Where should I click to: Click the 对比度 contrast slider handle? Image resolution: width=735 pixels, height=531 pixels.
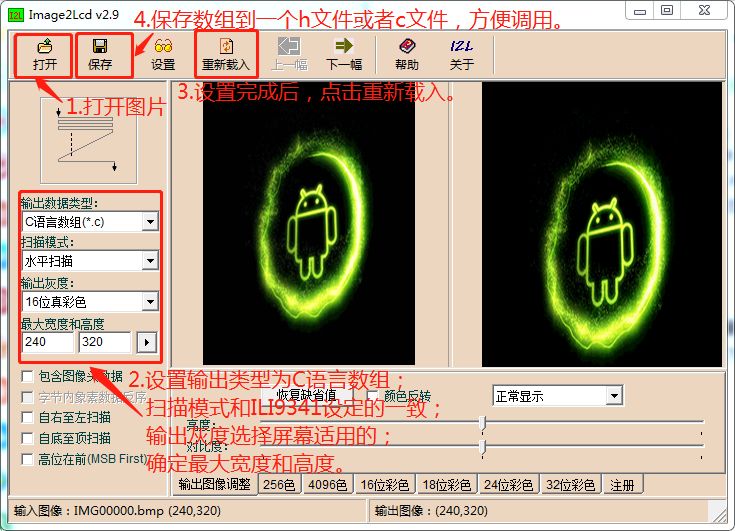pos(482,446)
